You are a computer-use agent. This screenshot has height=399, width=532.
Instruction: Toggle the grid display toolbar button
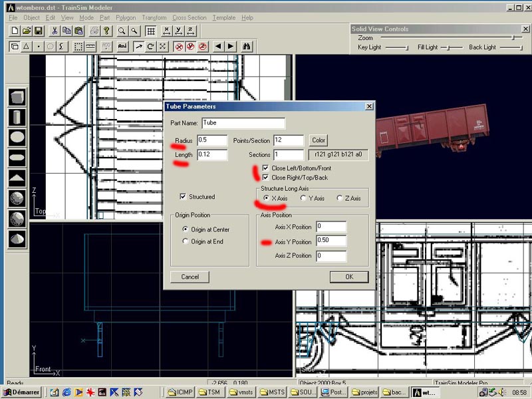(151, 31)
